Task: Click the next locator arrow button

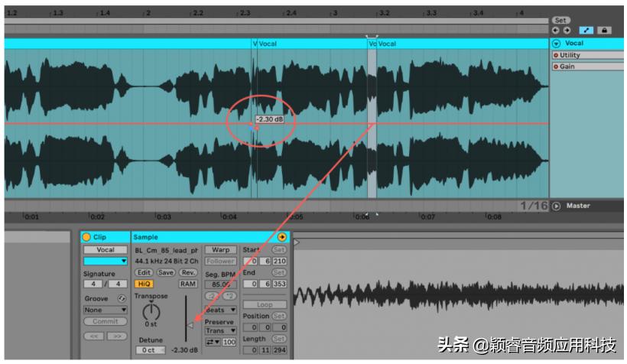Action: tap(567, 31)
